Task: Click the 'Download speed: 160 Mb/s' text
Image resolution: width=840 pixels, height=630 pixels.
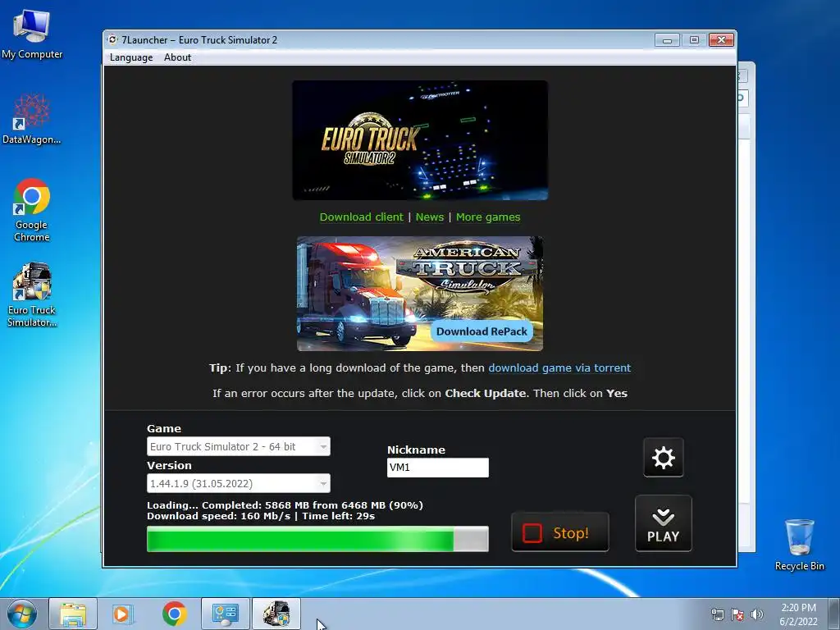Action: 218,517
